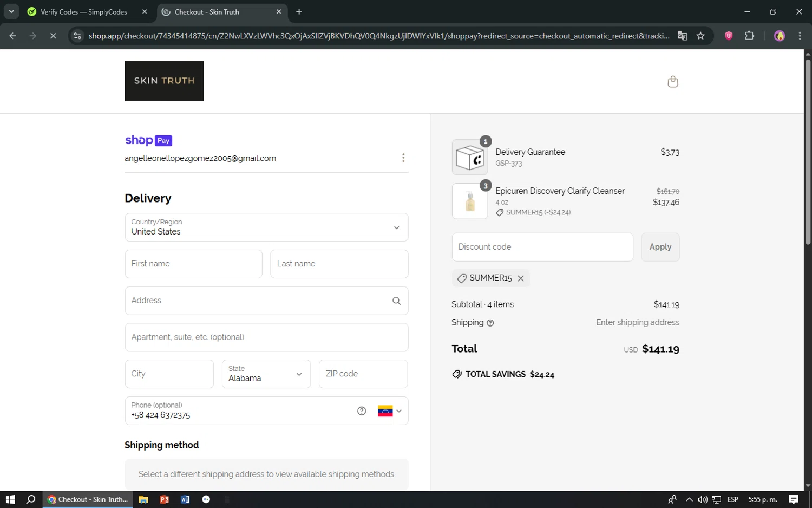
Task: Open a new browser tab
Action: 299,12
